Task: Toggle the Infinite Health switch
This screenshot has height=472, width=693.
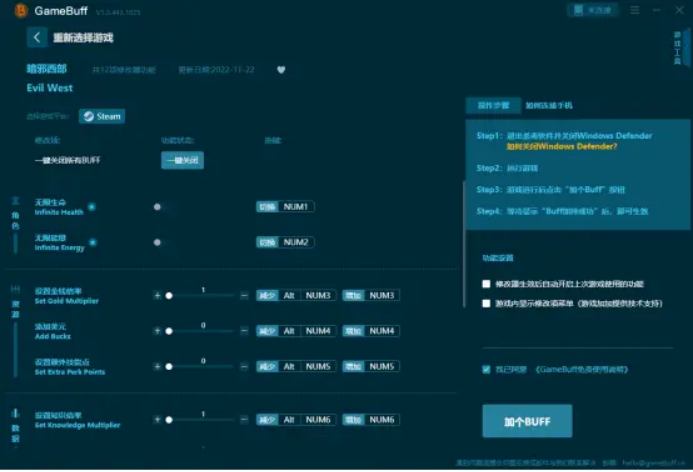Action: [161, 207]
